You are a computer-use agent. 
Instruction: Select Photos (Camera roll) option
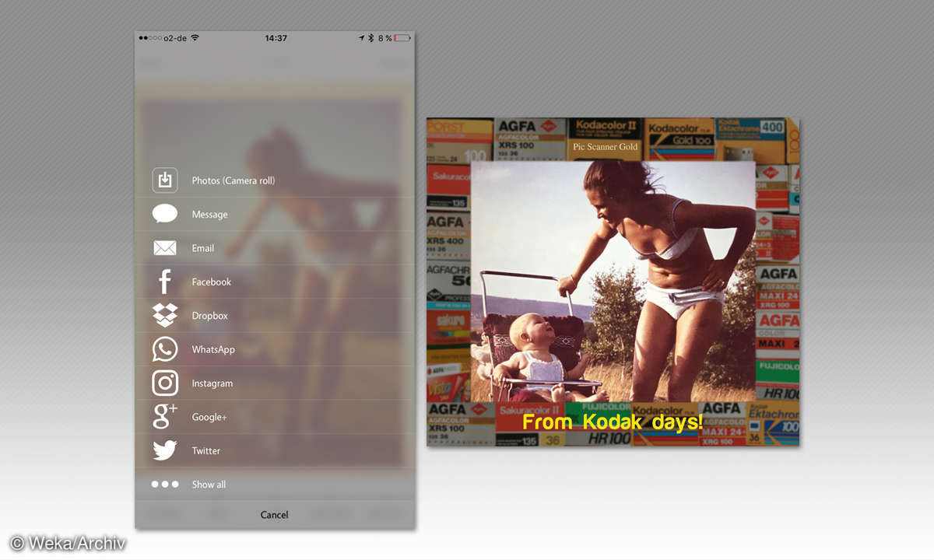[233, 180]
